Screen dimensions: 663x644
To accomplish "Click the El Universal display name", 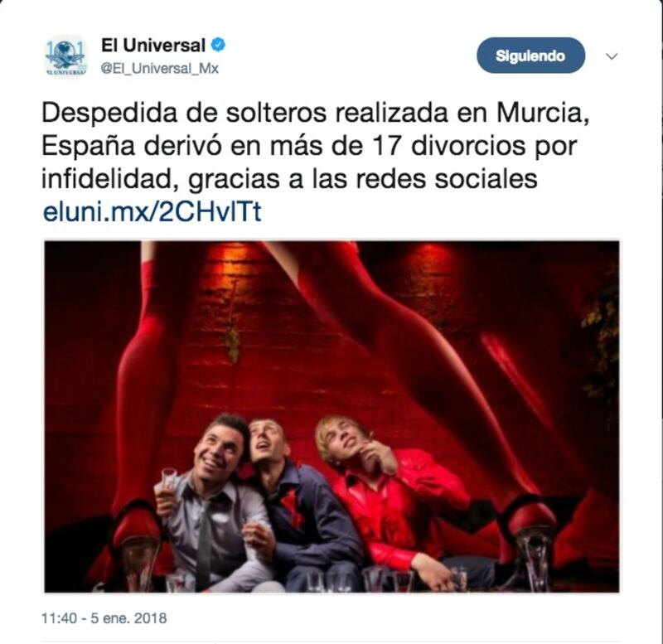I will (x=153, y=46).
